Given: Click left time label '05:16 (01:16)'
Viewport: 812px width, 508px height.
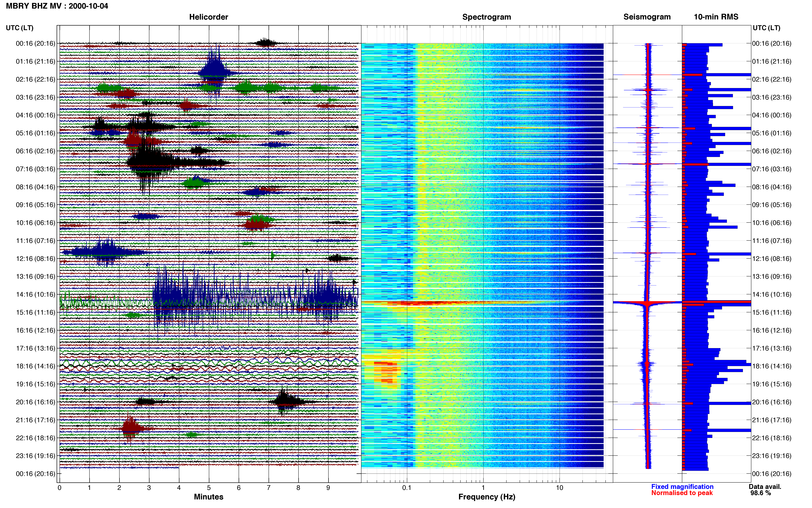Looking at the screenshot, I should 36,133.
